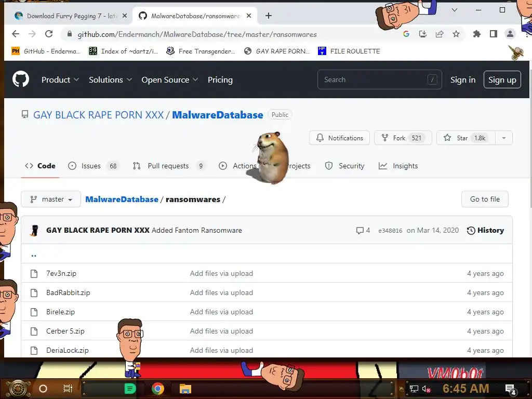Open Cerber 5.zip file
The height and width of the screenshot is (399, 532).
coord(65,331)
